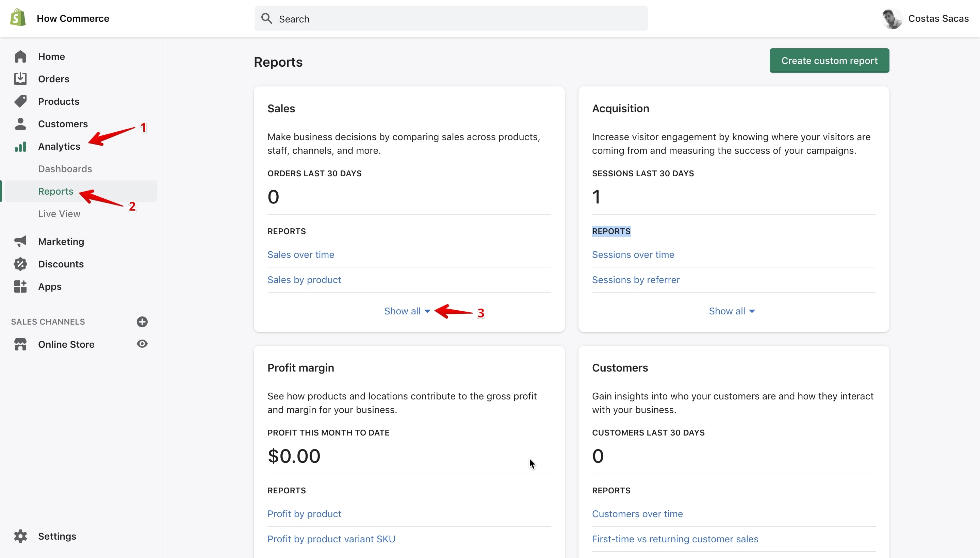980x558 pixels.
Task: Expand Show all in the Sales card
Action: tap(407, 311)
